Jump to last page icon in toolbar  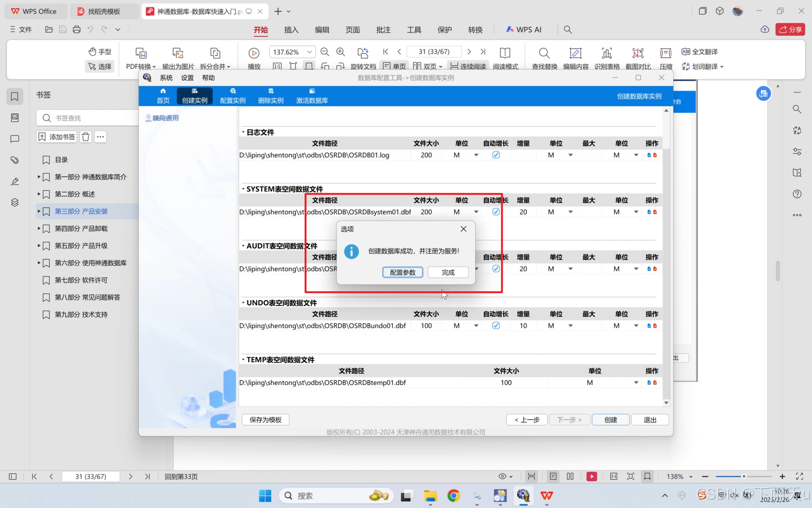coord(483,52)
